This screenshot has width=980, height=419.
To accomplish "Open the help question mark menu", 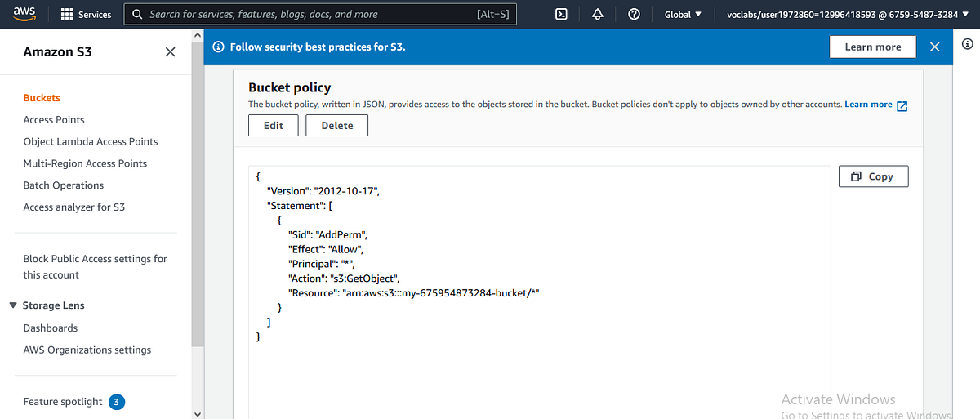I will pyautogui.click(x=634, y=14).
